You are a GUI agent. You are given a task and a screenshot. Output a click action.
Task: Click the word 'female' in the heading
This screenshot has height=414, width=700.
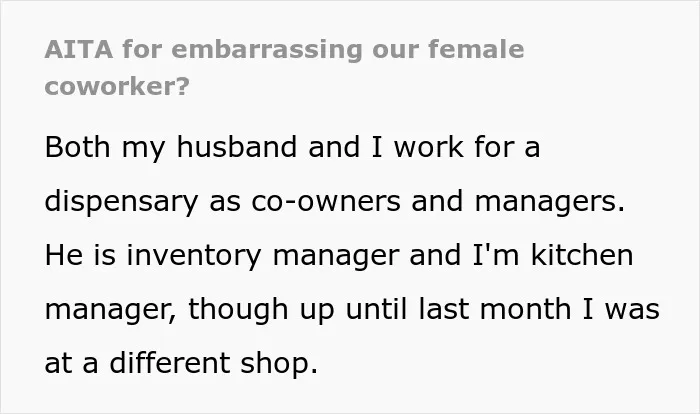476,49
